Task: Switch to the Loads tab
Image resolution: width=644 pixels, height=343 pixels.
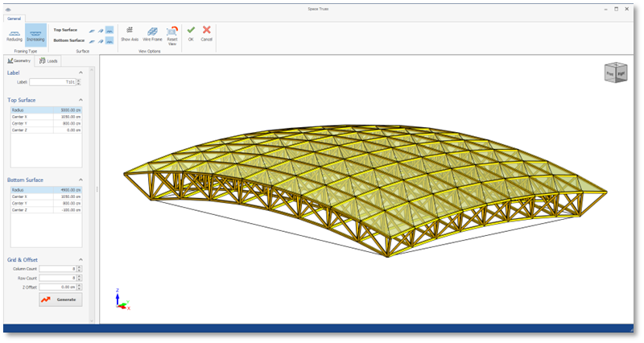Action: [x=48, y=60]
